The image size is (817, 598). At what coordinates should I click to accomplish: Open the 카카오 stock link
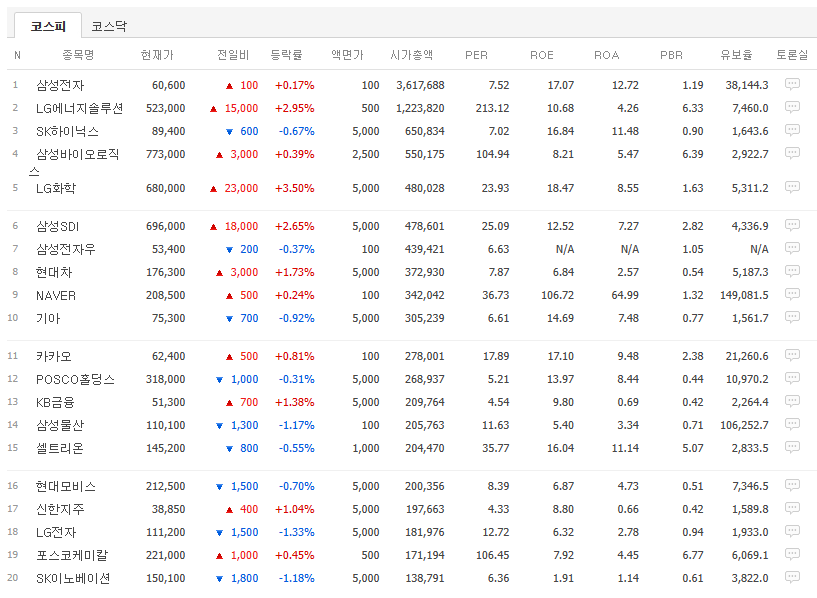click(x=54, y=356)
